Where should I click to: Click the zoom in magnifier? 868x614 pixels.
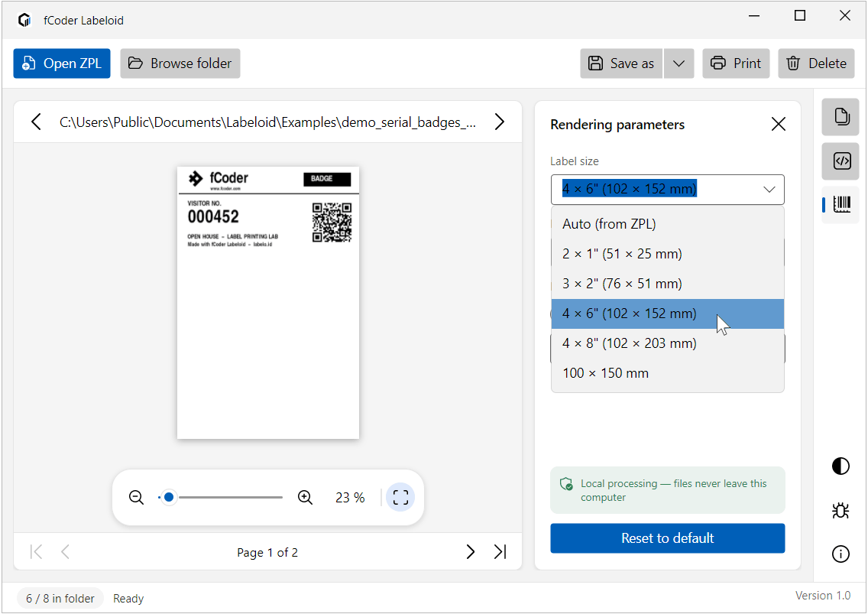305,498
